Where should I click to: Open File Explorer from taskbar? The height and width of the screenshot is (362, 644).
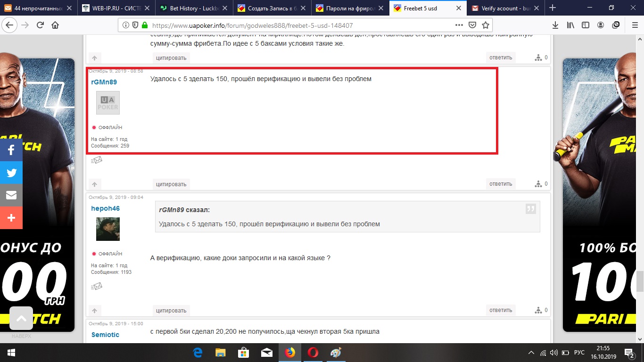(x=221, y=353)
